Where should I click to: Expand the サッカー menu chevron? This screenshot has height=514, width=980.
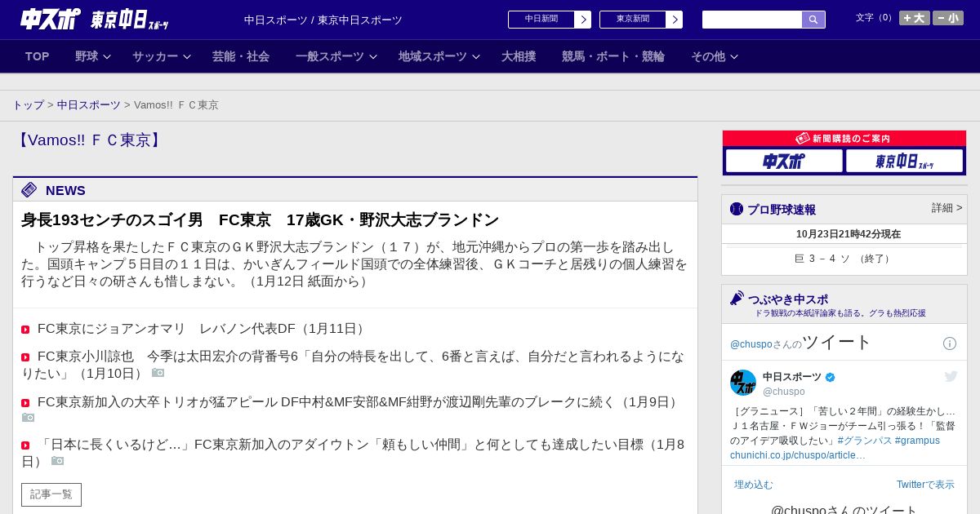point(187,57)
